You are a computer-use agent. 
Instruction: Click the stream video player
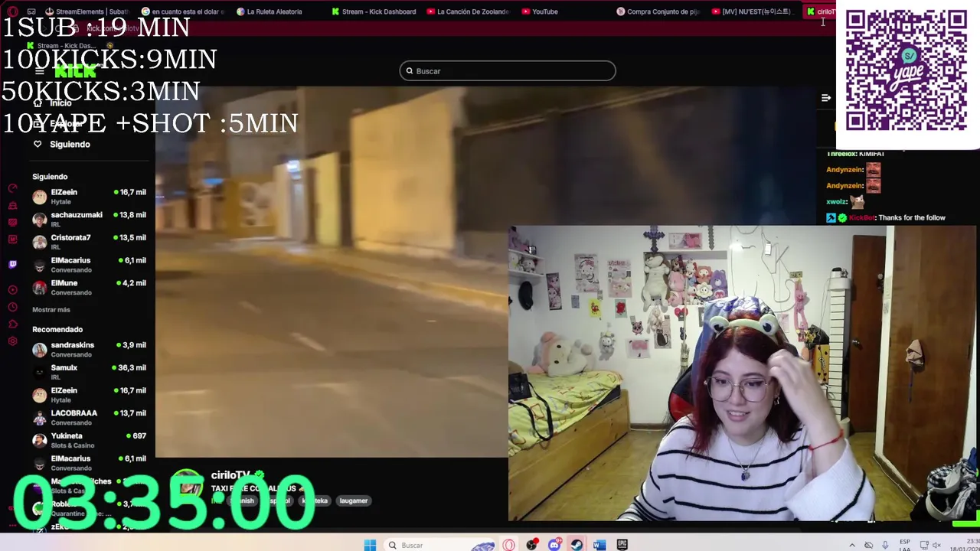coord(332,272)
